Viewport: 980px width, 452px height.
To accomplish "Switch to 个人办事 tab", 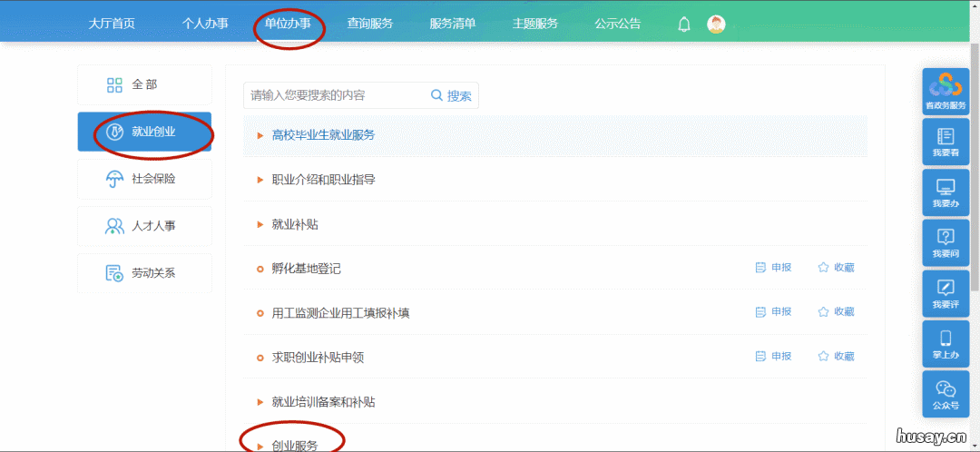I will [205, 25].
